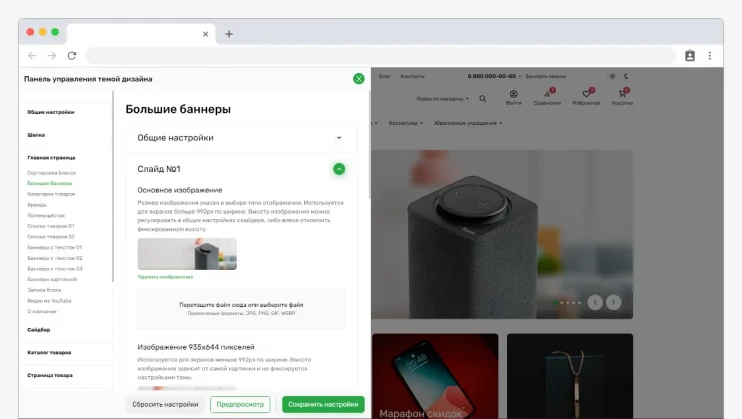Image resolution: width=742 pixels, height=419 pixels.
Task: Expand the Общие настройки accordion section
Action: coord(339,138)
